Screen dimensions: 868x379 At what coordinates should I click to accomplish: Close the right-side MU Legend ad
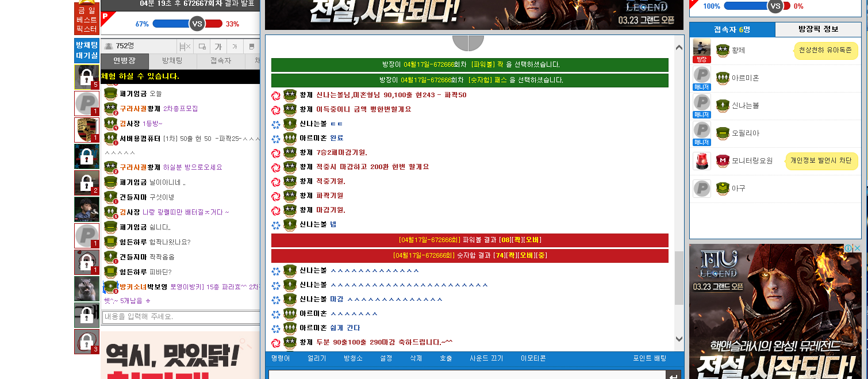point(857,248)
